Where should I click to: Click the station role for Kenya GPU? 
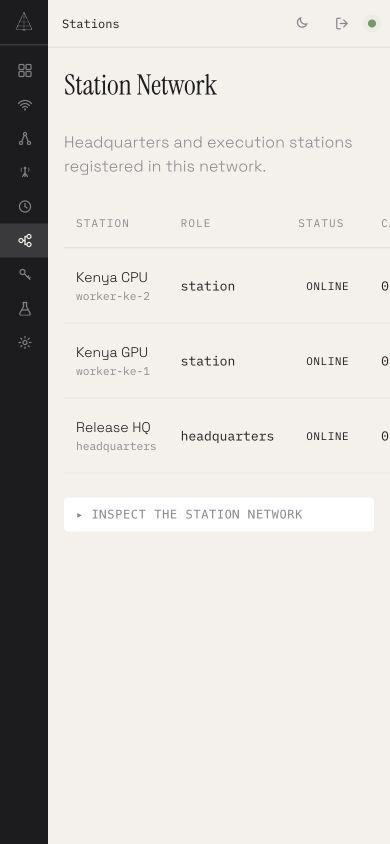coord(208,361)
